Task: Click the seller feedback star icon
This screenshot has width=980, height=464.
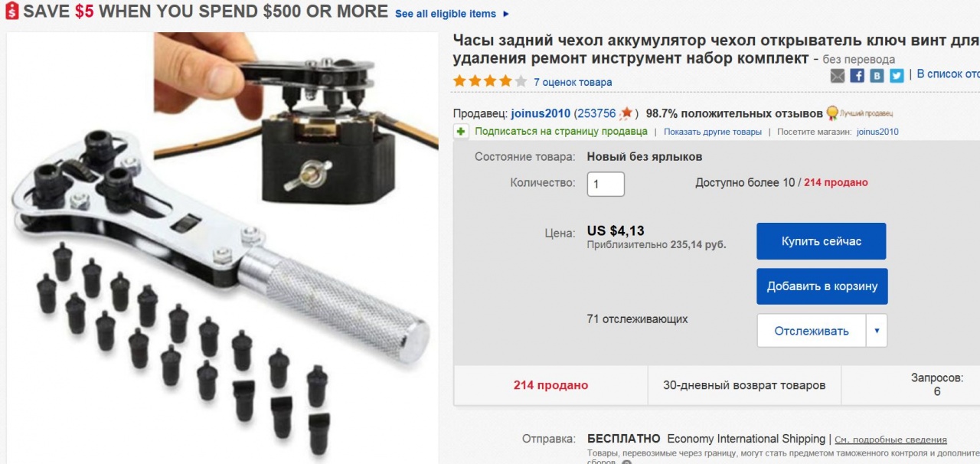Action: (627, 113)
